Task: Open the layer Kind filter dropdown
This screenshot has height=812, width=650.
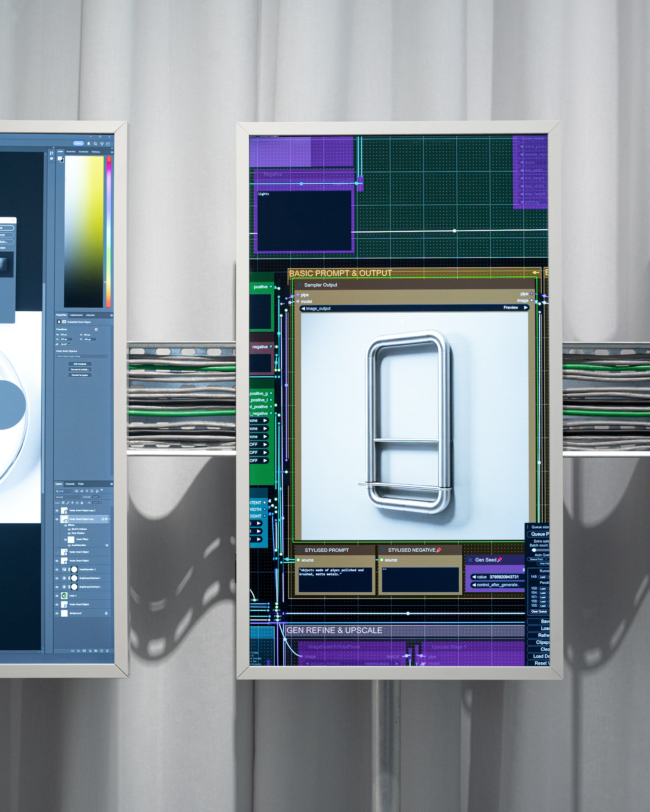Action: point(64,491)
